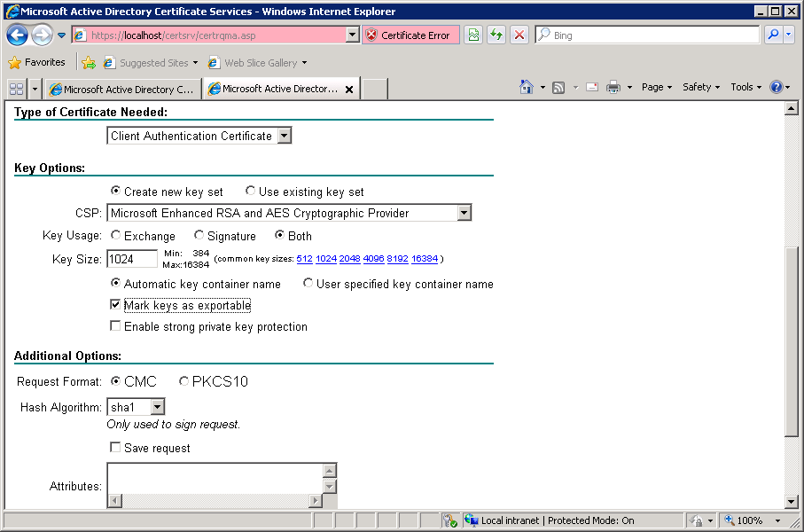Open the Print dropdown arrow
This screenshot has width=804, height=532.
pyautogui.click(x=629, y=88)
